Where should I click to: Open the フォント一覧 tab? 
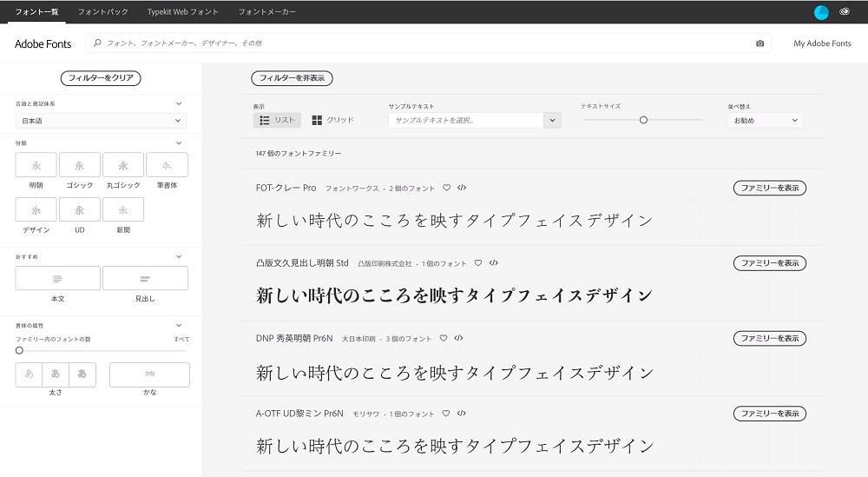(36, 11)
